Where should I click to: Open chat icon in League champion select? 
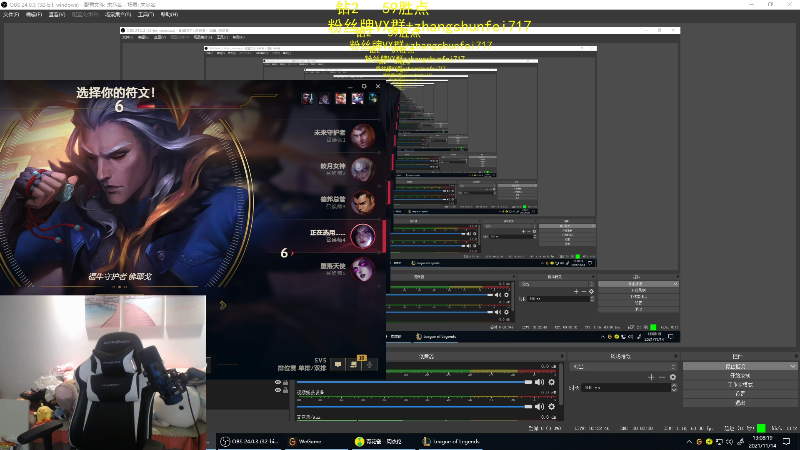338,364
